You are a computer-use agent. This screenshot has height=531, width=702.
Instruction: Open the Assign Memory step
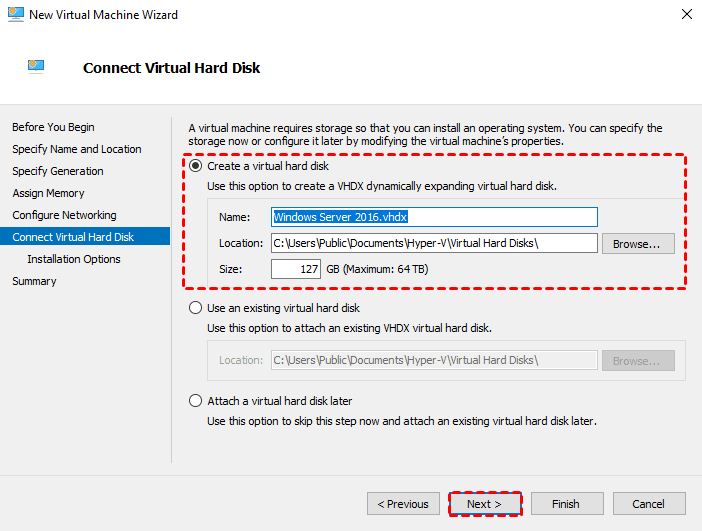click(48, 193)
